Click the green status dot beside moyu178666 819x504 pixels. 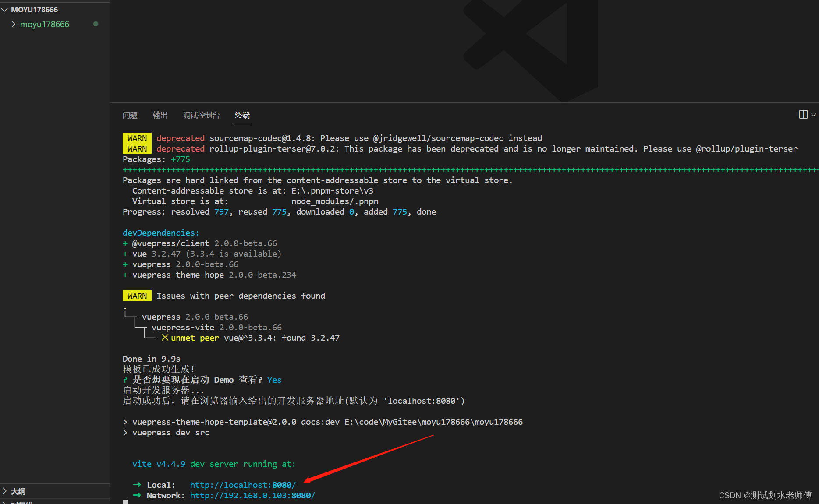96,24
